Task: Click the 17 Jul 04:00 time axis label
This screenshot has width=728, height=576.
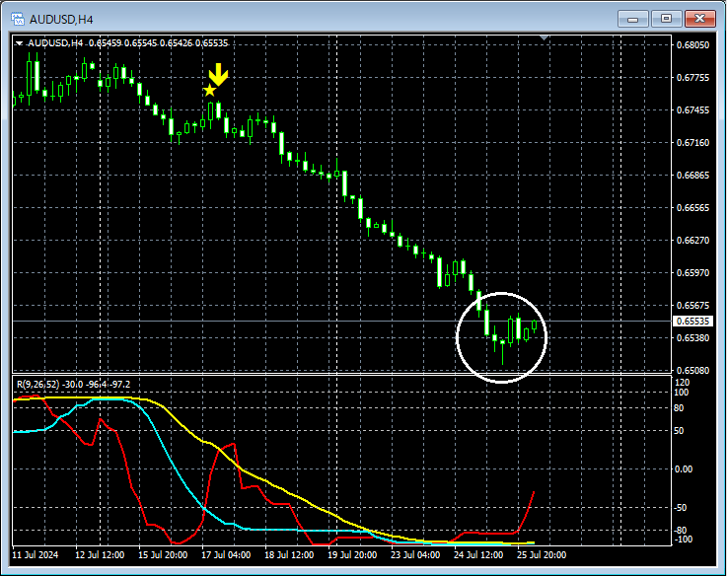Action: click(226, 555)
